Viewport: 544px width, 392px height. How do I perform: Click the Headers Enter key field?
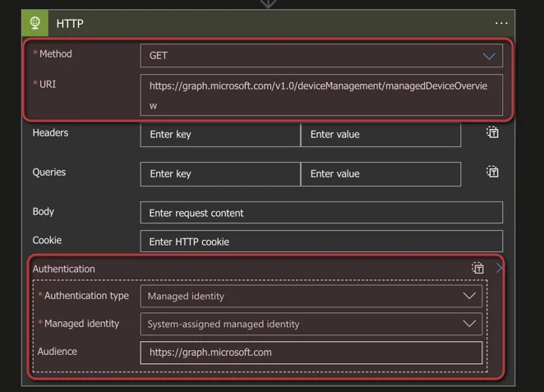click(220, 135)
